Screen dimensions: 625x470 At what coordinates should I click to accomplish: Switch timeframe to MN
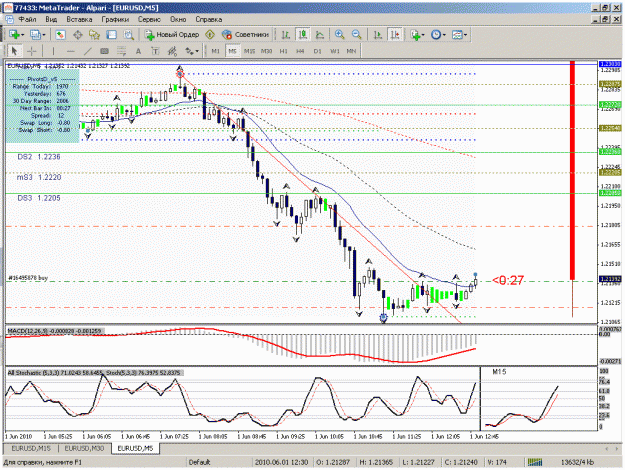[351, 51]
